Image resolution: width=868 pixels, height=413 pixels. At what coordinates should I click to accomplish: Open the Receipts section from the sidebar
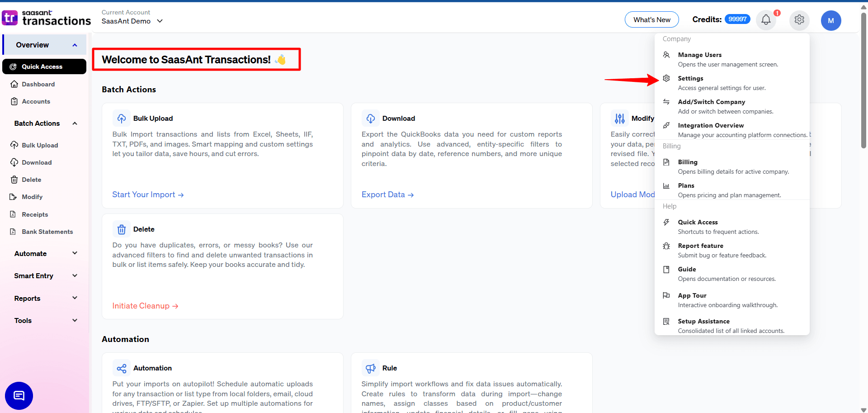pos(35,214)
